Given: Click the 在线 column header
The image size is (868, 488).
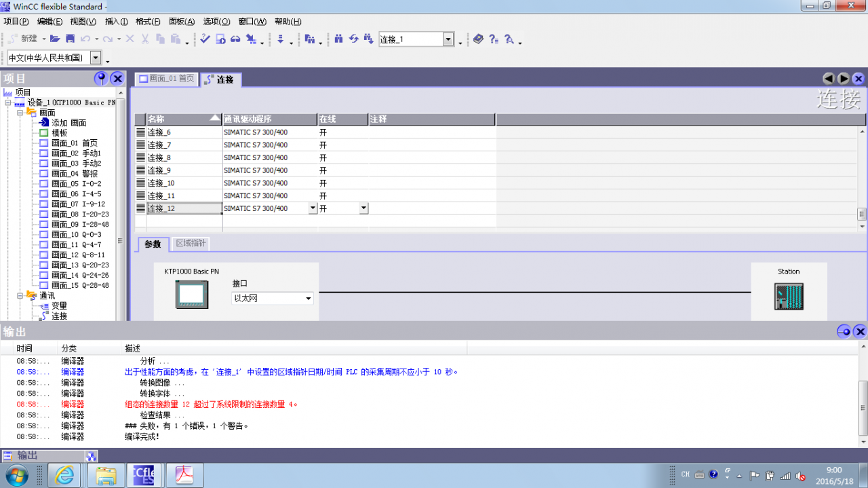Looking at the screenshot, I should pos(342,119).
